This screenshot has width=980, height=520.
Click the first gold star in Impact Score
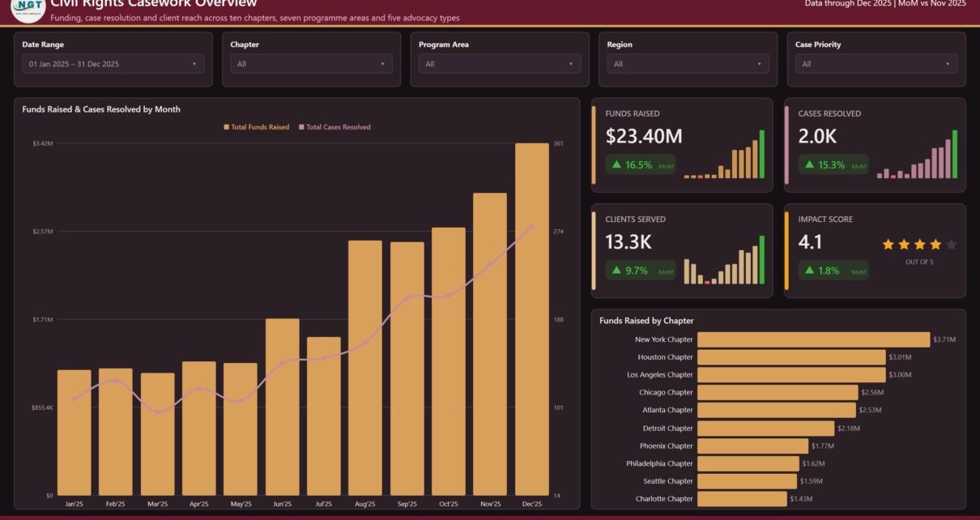pos(888,245)
